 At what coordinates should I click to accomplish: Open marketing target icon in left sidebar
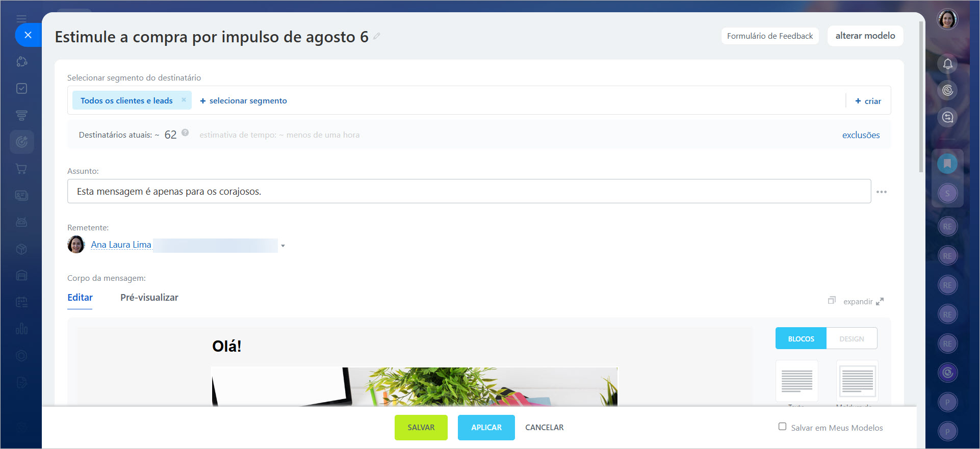21,142
